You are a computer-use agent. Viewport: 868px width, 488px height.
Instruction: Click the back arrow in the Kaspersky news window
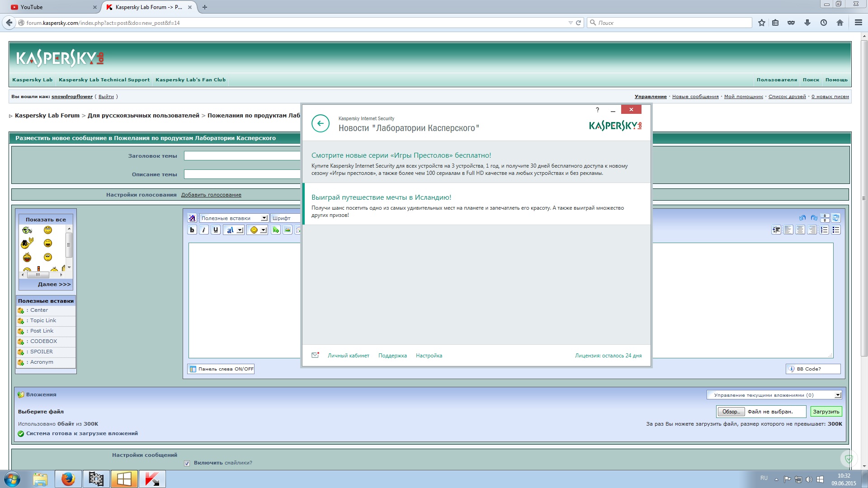[x=321, y=123]
